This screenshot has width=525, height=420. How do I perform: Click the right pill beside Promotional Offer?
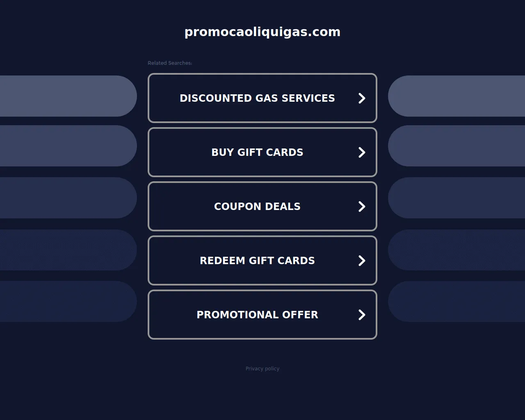pyautogui.click(x=456, y=301)
